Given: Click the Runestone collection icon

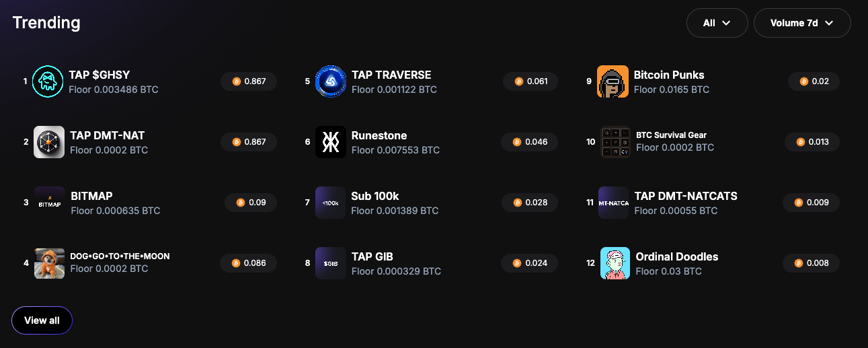Looking at the screenshot, I should coord(331,142).
